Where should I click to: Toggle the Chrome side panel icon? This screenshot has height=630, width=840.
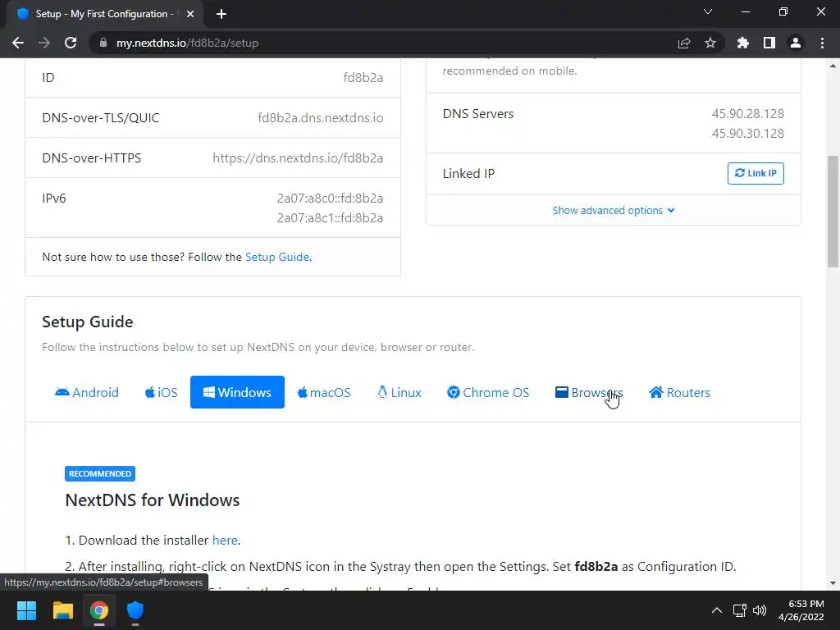(x=769, y=43)
